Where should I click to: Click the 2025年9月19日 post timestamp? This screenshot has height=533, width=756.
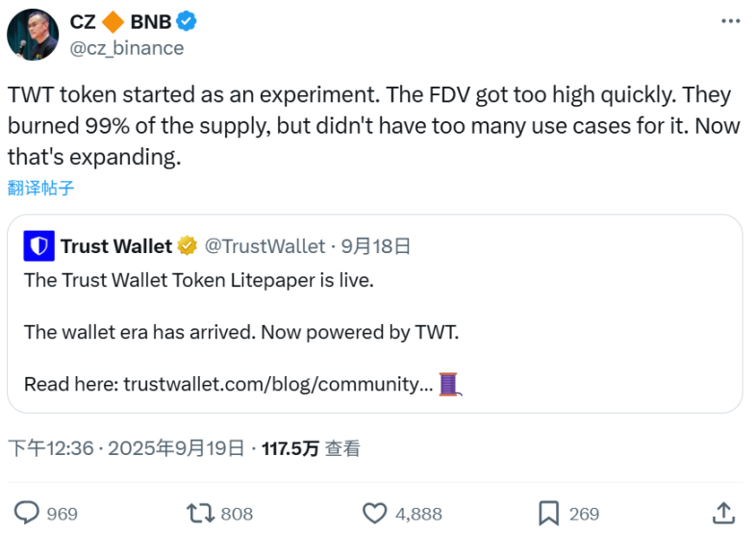pyautogui.click(x=176, y=447)
